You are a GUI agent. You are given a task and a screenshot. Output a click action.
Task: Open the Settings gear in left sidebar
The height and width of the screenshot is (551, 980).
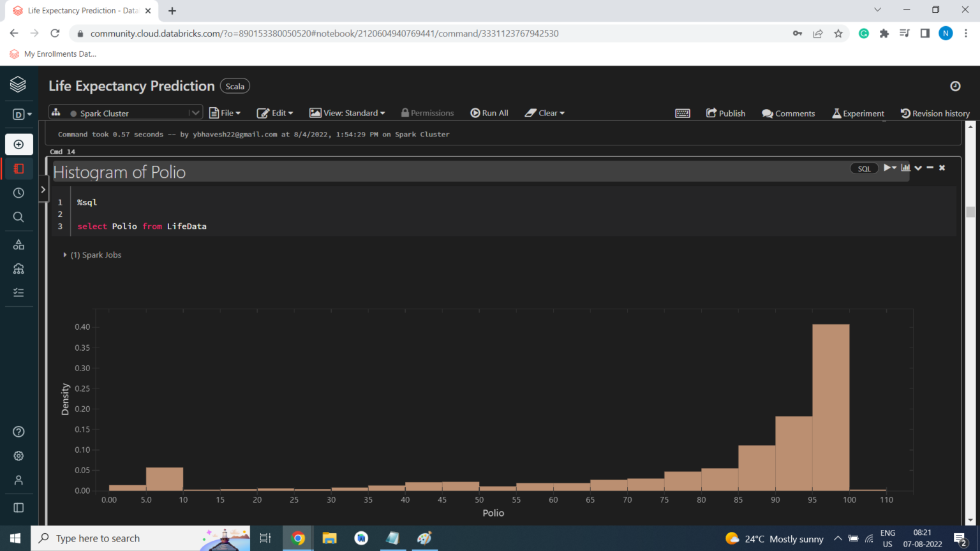(x=19, y=456)
